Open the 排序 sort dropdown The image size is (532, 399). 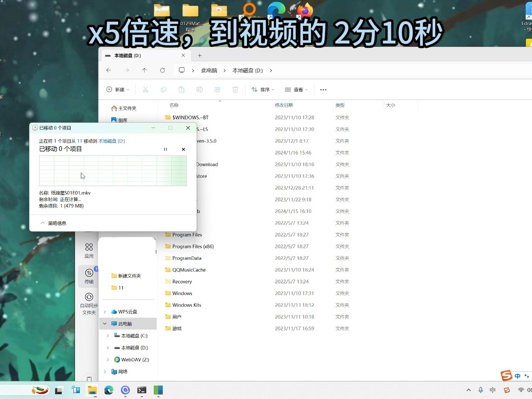(262, 89)
